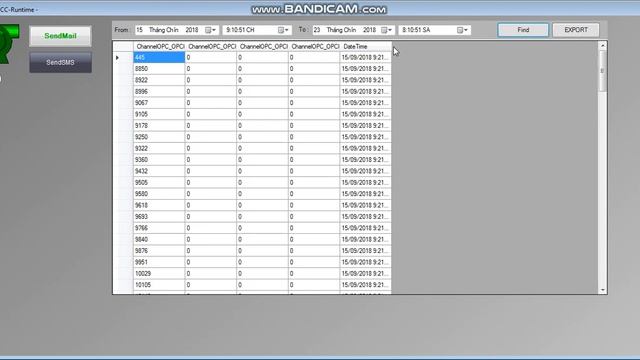This screenshot has width=640, height=360.
Task: Open the To time picker dropdown
Action: 462,30
